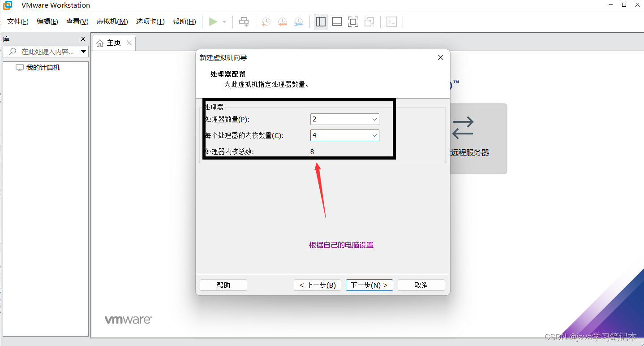Image resolution: width=644 pixels, height=346 pixels.
Task: Open the library search filter dropdown arrow
Action: click(84, 52)
